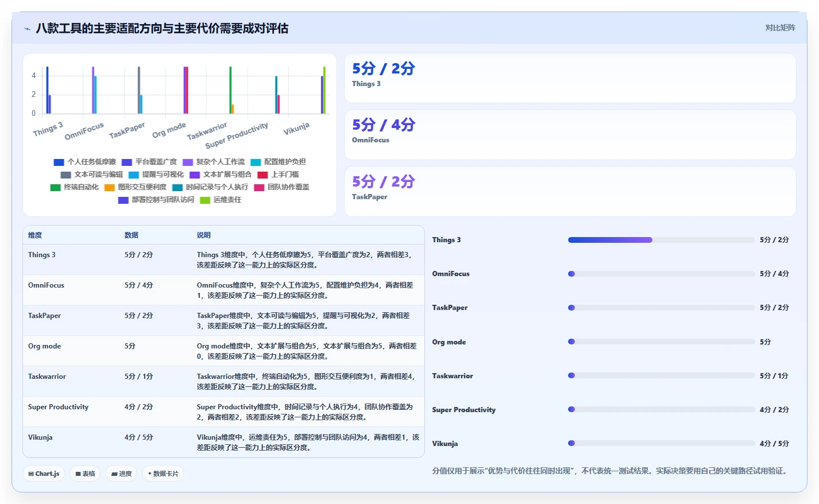Toggle the 终端自动化 legend item

coord(75,187)
